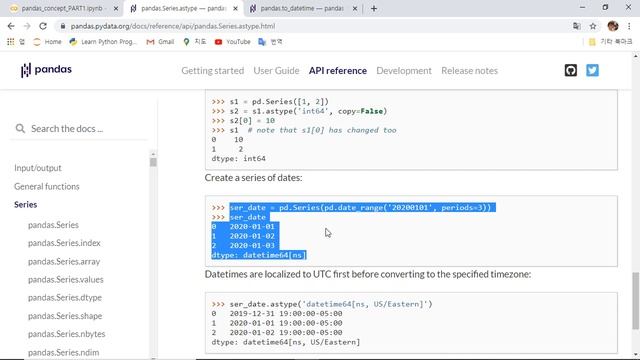Click the 'dtype: int64' output line

238,158
